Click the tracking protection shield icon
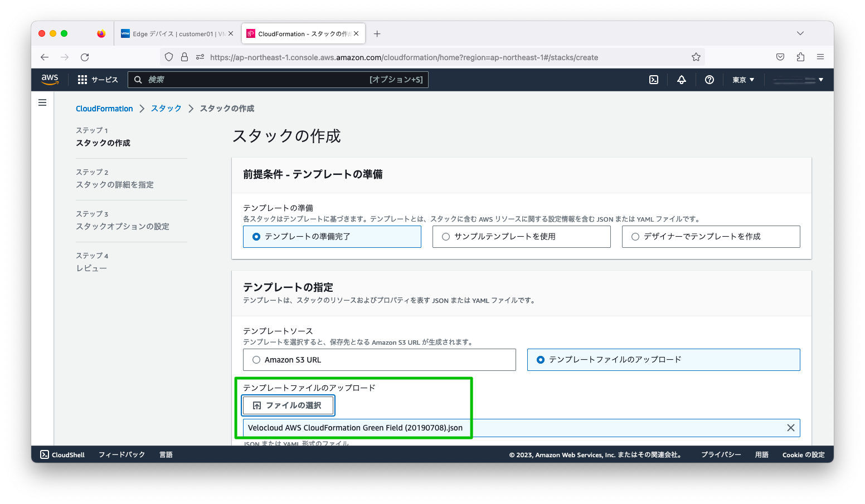The width and height of the screenshot is (865, 504). 169,57
